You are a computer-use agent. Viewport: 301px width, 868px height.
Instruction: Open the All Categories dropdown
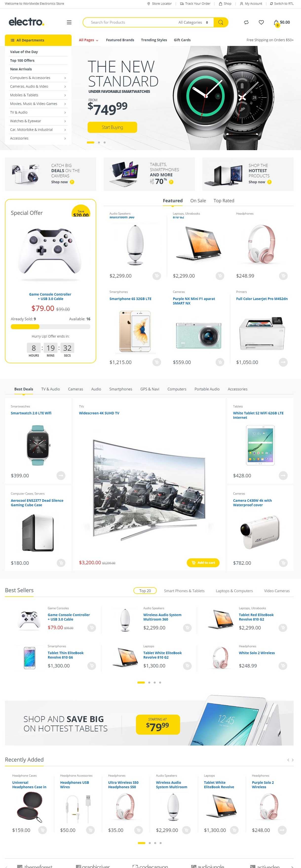coord(193,22)
